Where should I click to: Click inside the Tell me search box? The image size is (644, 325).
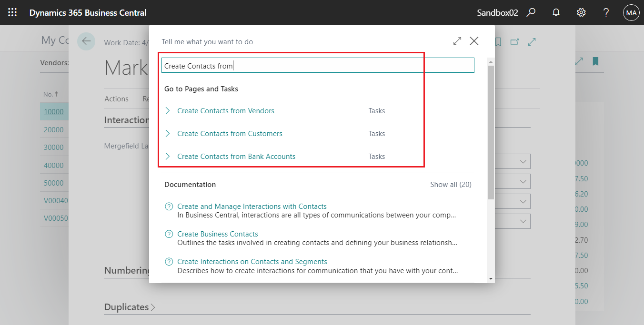coord(318,65)
